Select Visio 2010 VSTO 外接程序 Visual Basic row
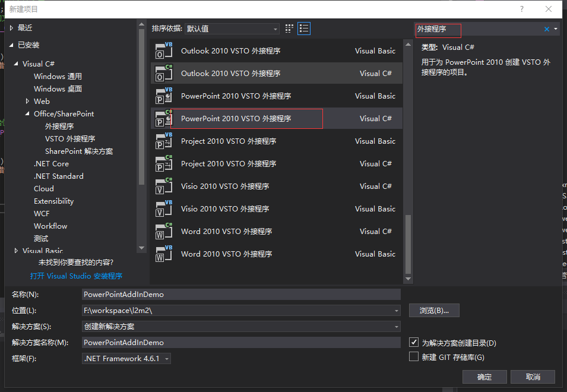 click(276, 208)
